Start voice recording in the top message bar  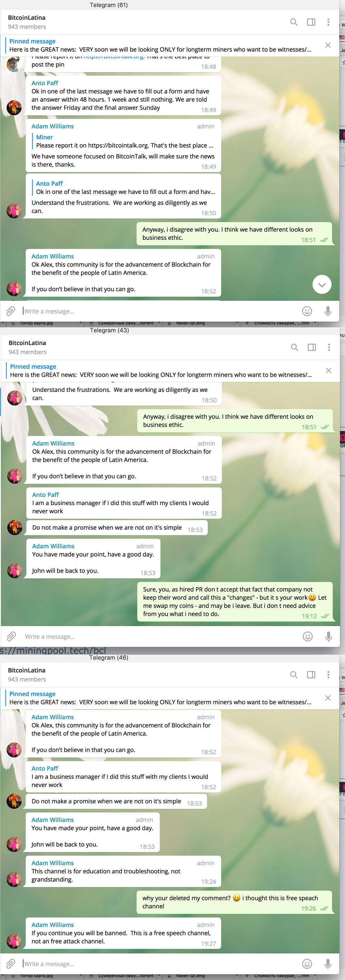point(327,311)
